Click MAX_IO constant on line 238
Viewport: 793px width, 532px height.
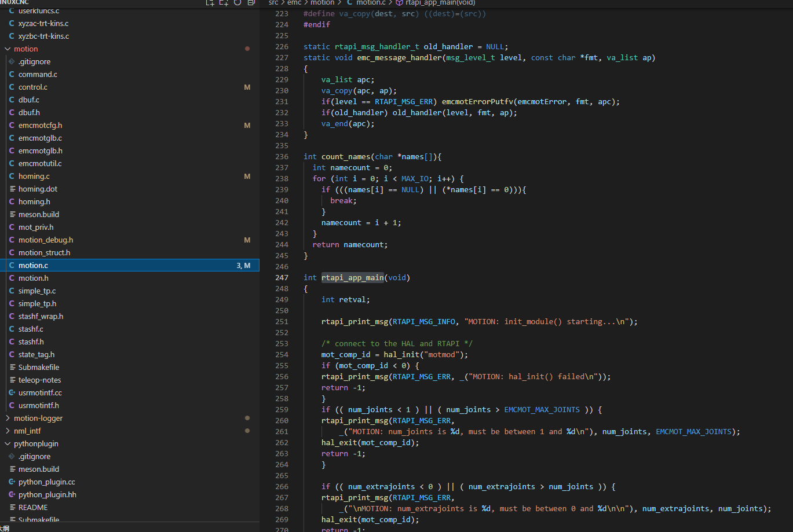pyautogui.click(x=415, y=178)
